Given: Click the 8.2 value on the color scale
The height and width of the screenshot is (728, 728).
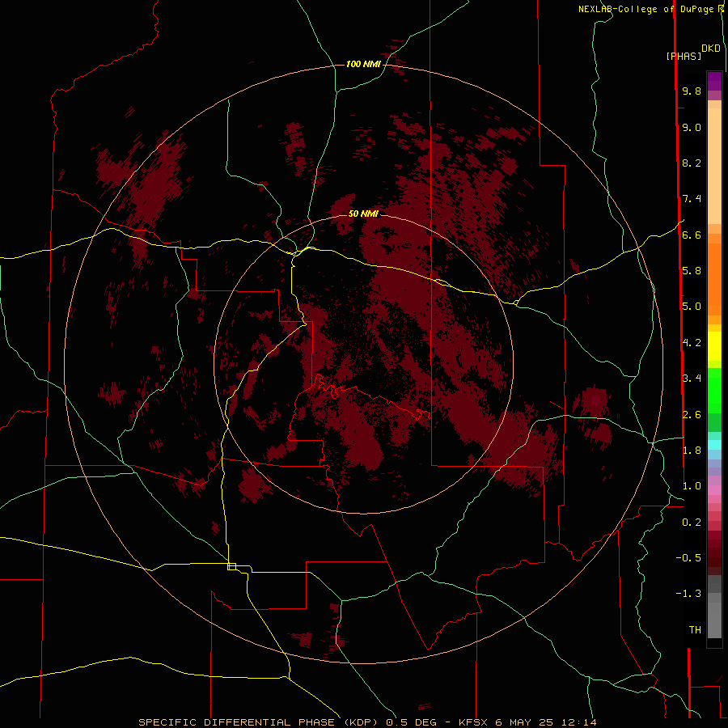Looking at the screenshot, I should [x=692, y=163].
